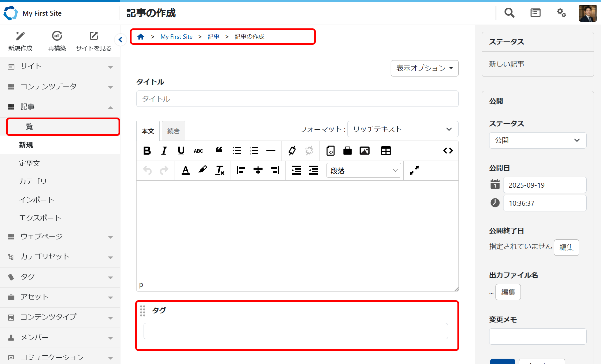
Task: Open the 表示オプション dropdown
Action: pos(424,68)
